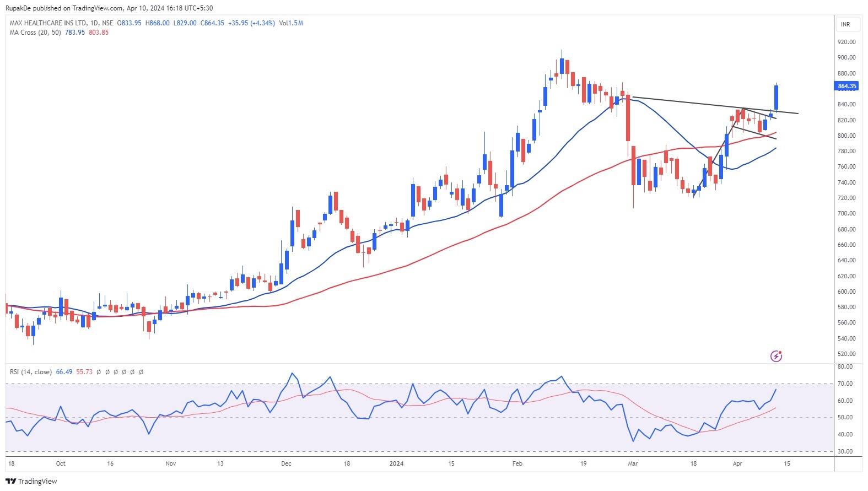The width and height of the screenshot is (868, 491).
Task: Click the 820.00 price axis label
Action: pyautogui.click(x=847, y=120)
